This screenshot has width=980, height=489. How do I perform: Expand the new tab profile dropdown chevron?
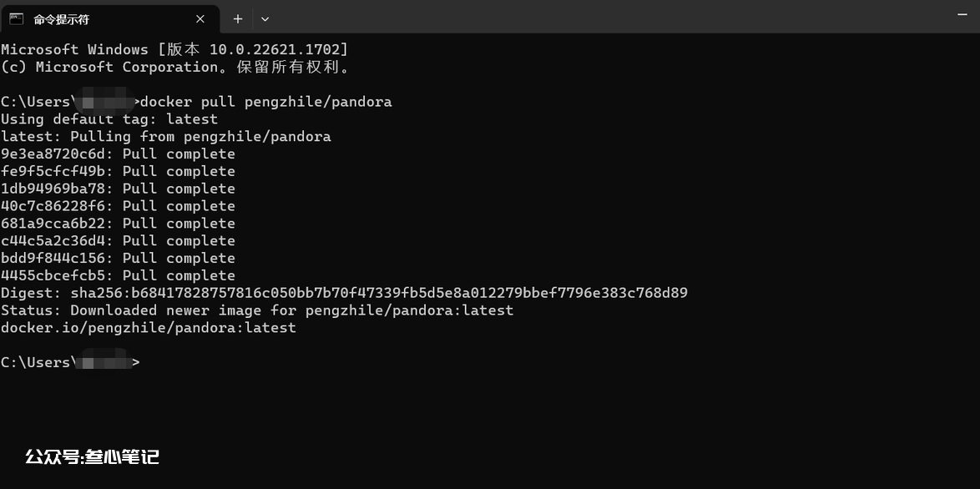(x=265, y=19)
